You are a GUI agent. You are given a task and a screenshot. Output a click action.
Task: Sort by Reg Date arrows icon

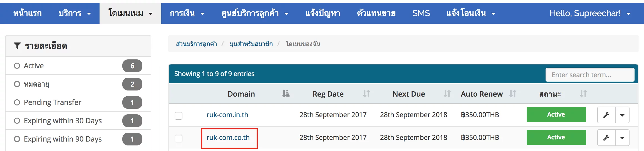click(366, 94)
